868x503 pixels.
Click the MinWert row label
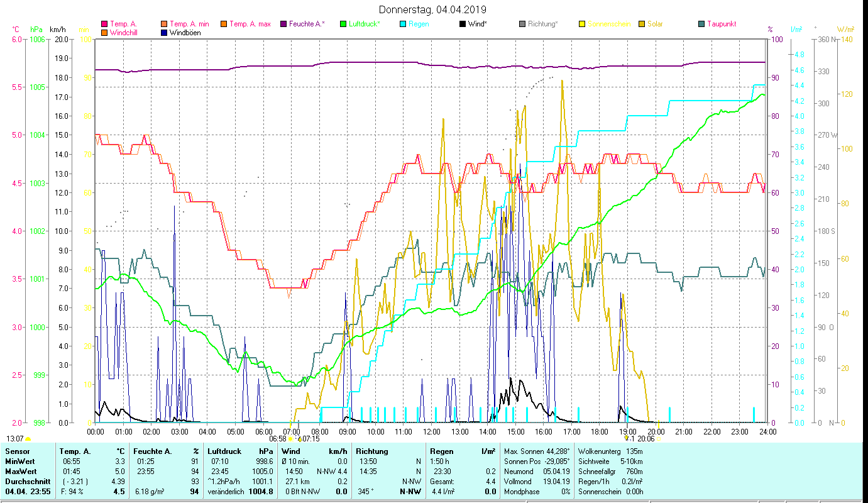21,461
